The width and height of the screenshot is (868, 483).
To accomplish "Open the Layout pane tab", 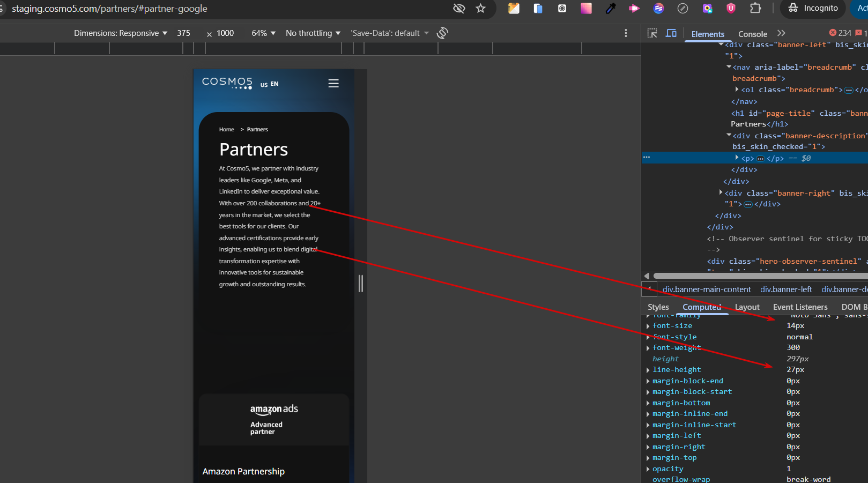I will tap(747, 307).
